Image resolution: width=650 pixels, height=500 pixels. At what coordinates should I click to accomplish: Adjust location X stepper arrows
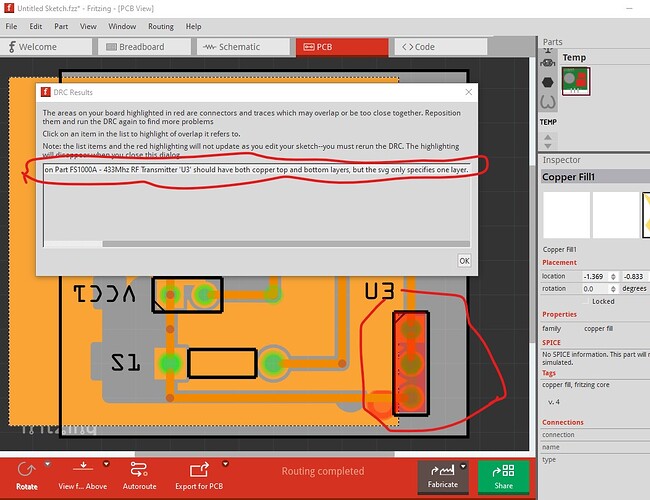pyautogui.click(x=613, y=277)
